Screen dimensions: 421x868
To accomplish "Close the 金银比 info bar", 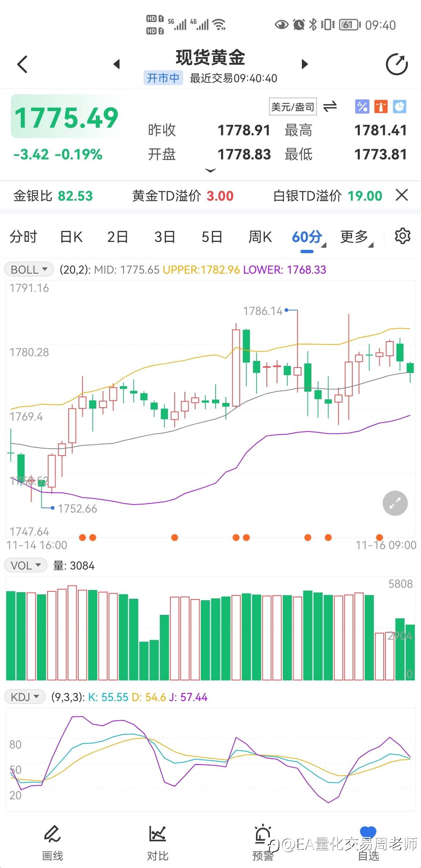I will (x=402, y=195).
